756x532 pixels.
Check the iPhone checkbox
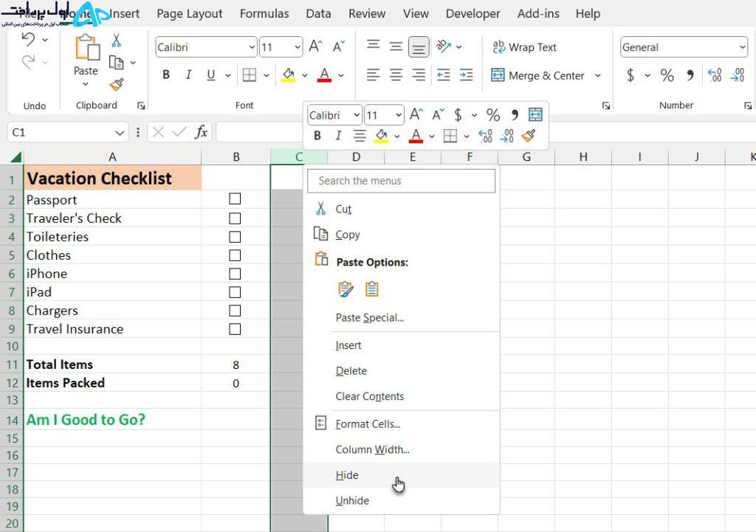pyautogui.click(x=235, y=274)
